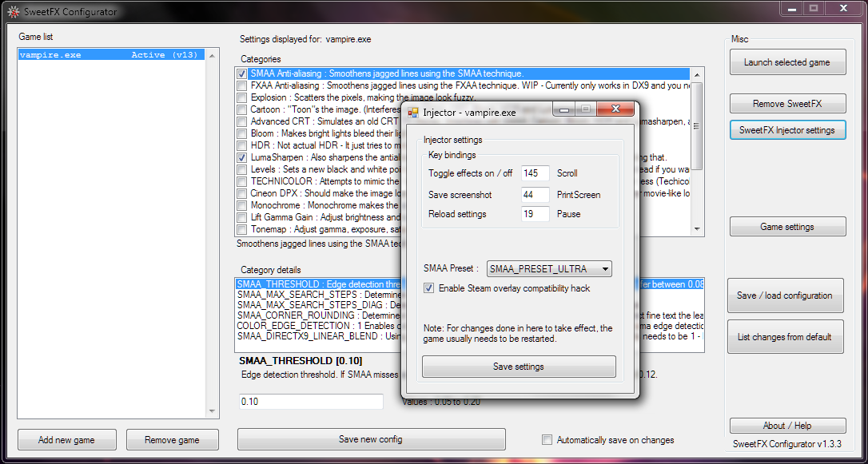Click Add new game button
The width and height of the screenshot is (868, 464).
(x=66, y=440)
